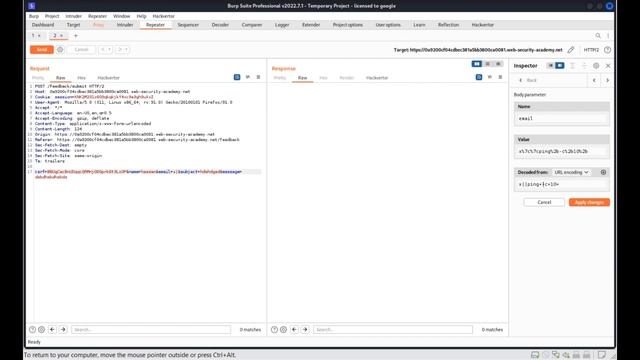Go to next request in history
This screenshot has width=640, height=360.
coord(120,50)
